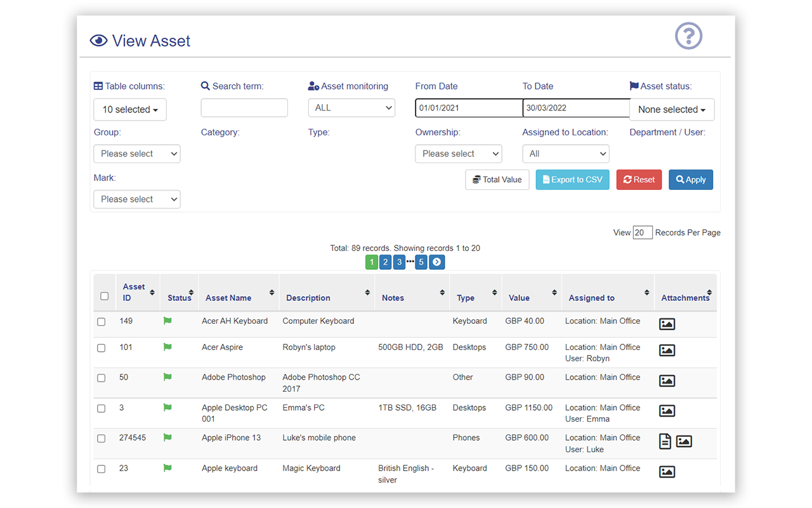Open image attachment for Acer Aspire

[x=667, y=351]
